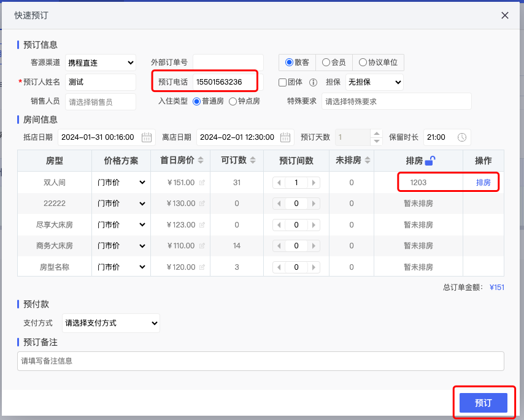
Task: Edit price icon next to ¥110.00
Action: [x=202, y=246]
